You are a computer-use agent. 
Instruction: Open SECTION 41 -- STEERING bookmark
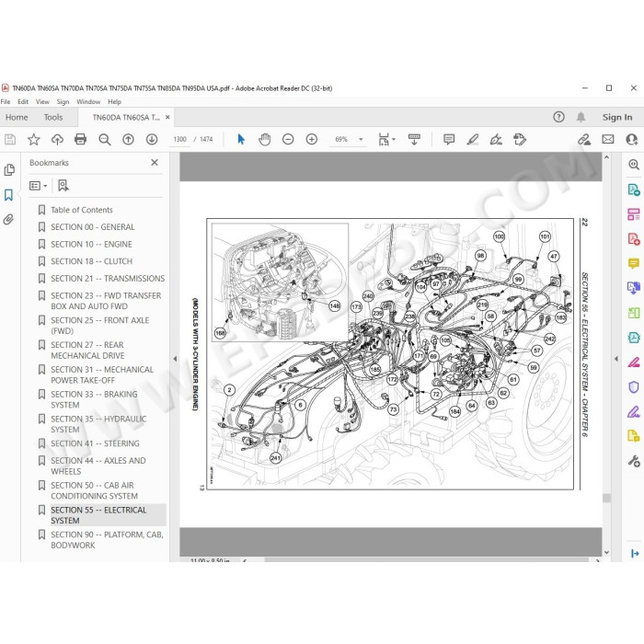click(x=95, y=443)
